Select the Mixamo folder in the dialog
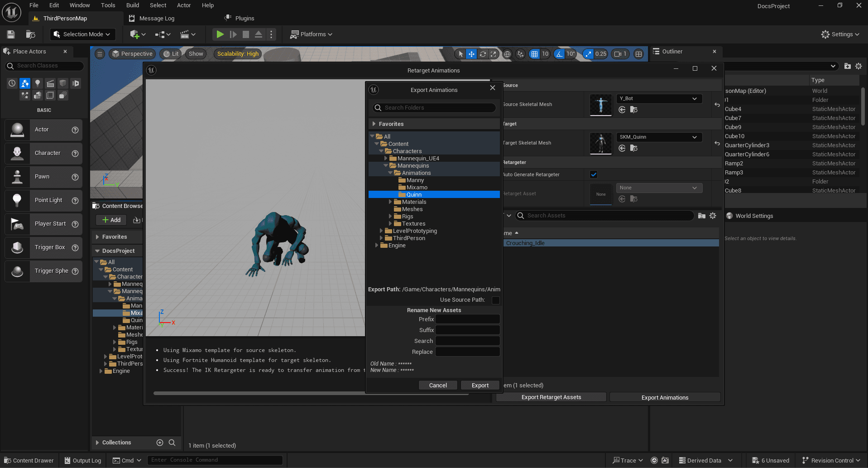 [x=417, y=188]
